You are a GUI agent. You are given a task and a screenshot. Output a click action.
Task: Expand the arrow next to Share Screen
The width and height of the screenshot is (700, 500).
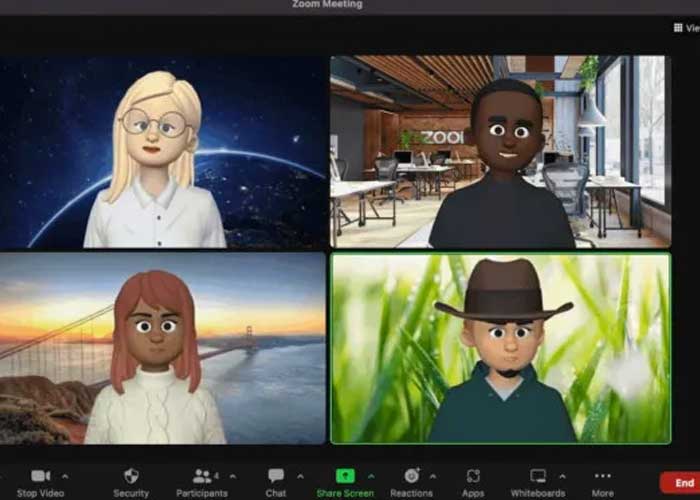click(x=371, y=476)
